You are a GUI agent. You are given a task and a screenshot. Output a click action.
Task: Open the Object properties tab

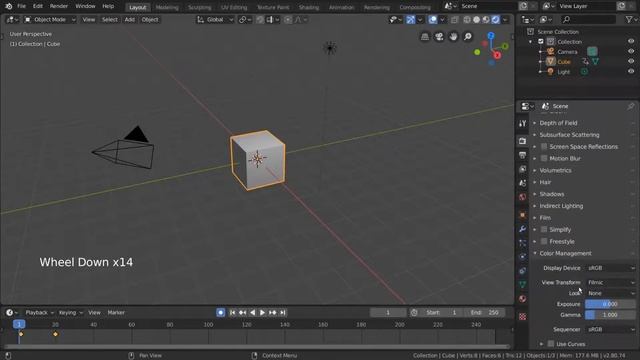pyautogui.click(x=522, y=215)
